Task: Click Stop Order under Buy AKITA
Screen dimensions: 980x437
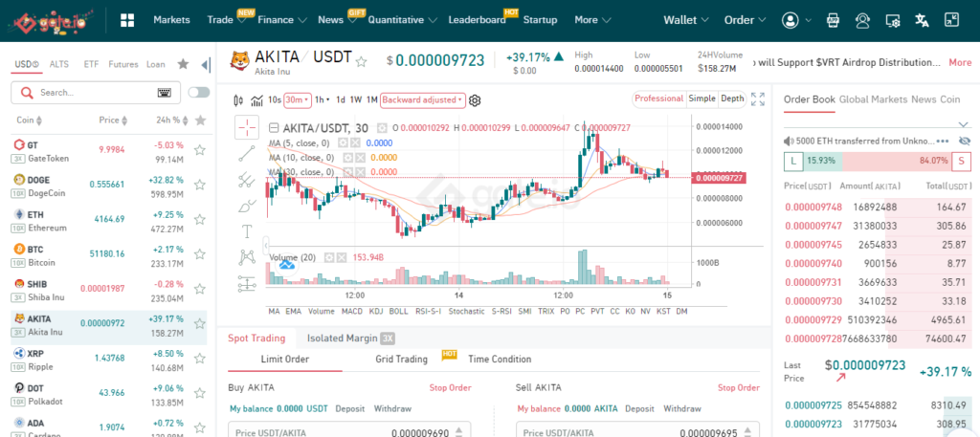Action: 450,387
